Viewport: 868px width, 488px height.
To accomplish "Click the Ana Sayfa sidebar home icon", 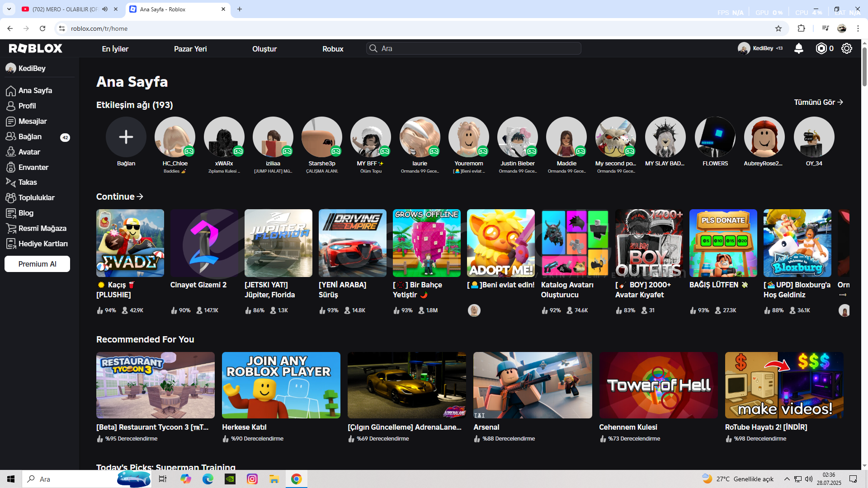I will pos(11,91).
